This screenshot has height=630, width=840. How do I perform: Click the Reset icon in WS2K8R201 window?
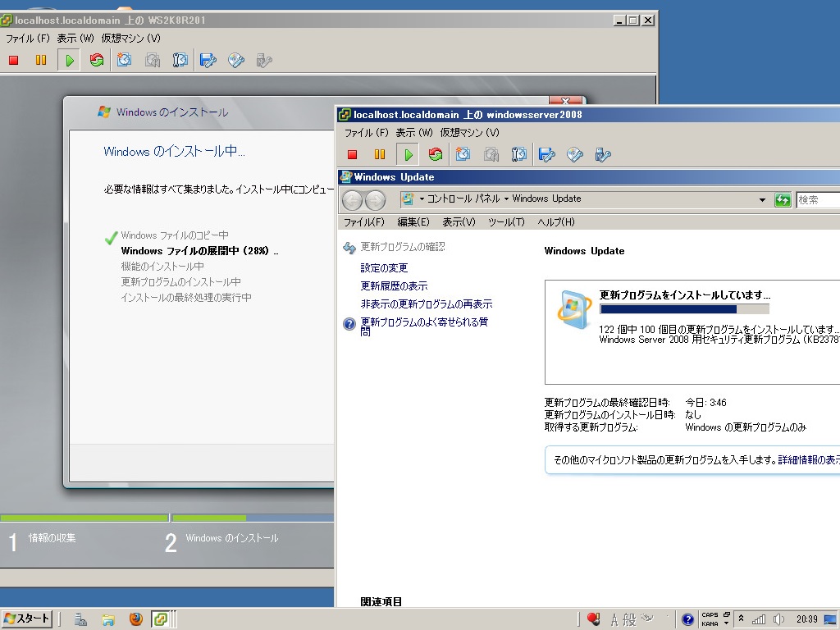point(97,60)
